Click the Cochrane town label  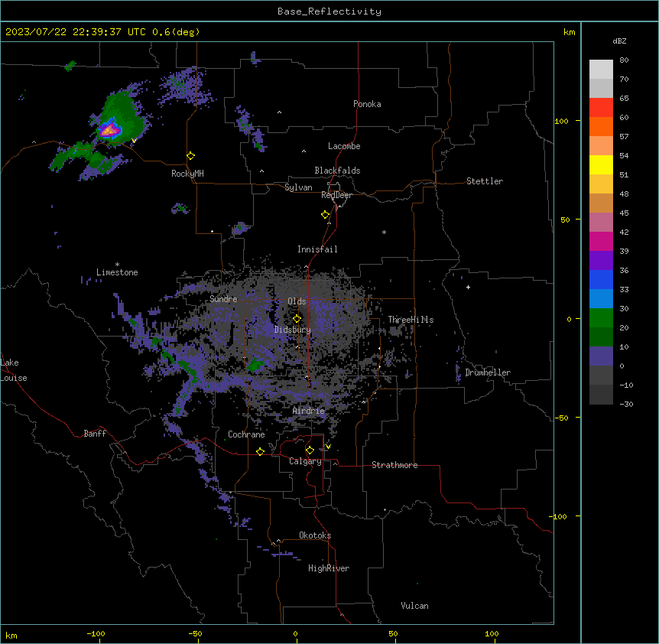pos(246,434)
